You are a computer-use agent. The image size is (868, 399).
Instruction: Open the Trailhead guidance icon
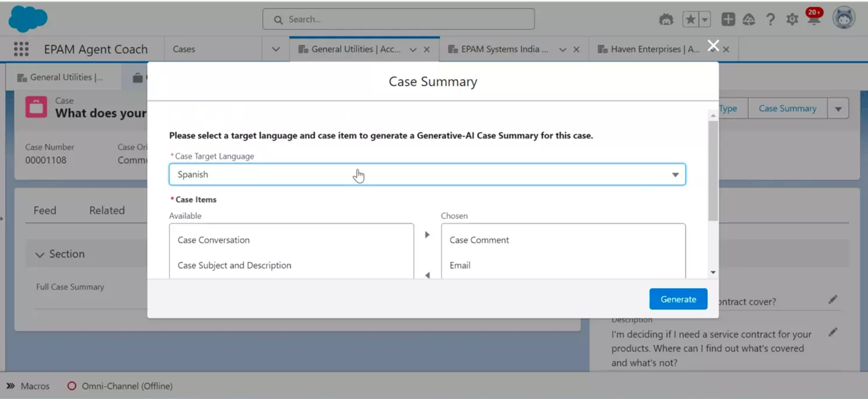(x=666, y=20)
